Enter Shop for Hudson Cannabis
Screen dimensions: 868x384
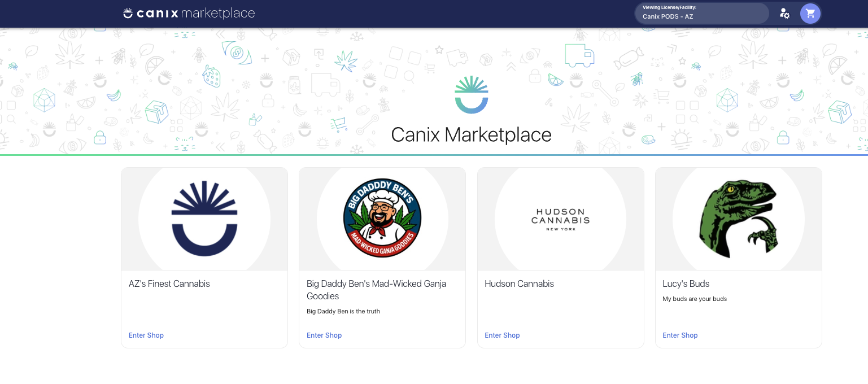point(502,335)
